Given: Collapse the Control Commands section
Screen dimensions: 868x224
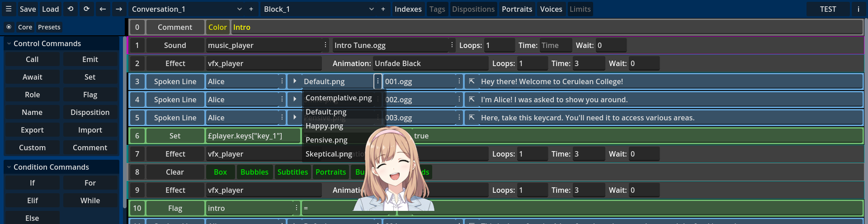Looking at the screenshot, I should pos(9,43).
